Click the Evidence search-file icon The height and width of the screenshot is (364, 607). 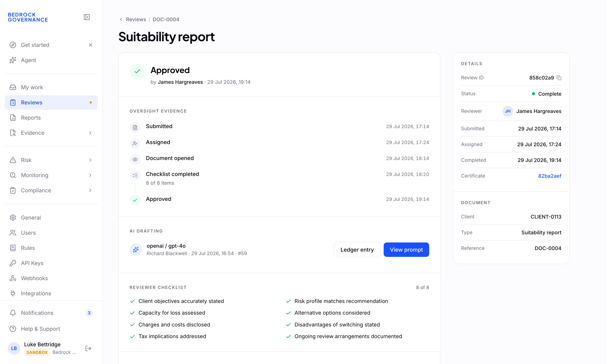[13, 133]
